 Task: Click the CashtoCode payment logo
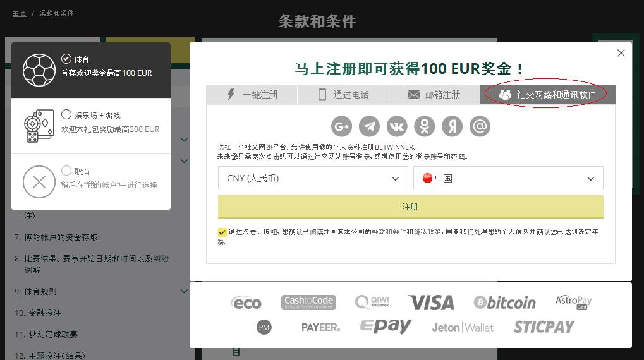click(x=308, y=303)
